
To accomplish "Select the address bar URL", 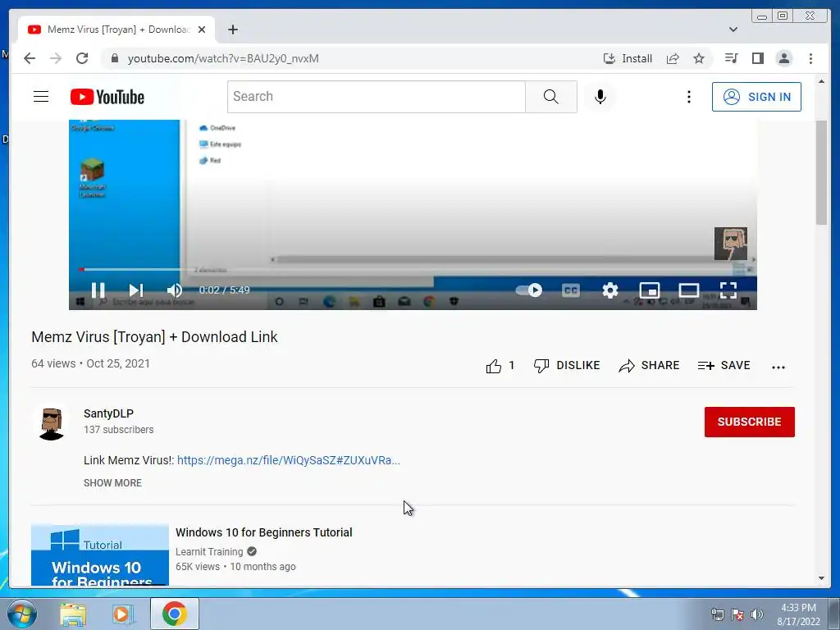I will [223, 58].
